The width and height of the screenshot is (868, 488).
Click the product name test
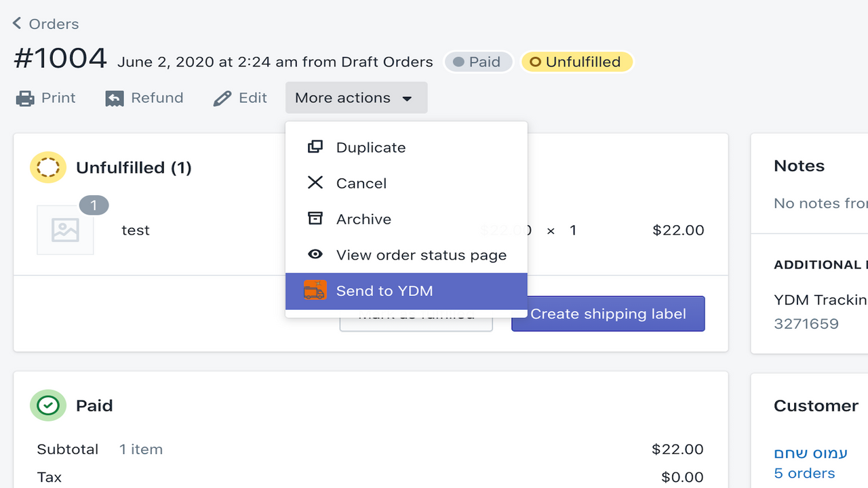(x=136, y=230)
